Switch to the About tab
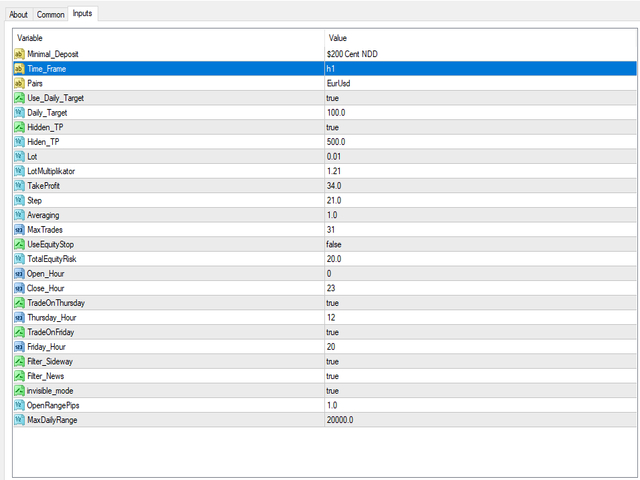Viewport: 640px width, 480px height. coord(18,14)
